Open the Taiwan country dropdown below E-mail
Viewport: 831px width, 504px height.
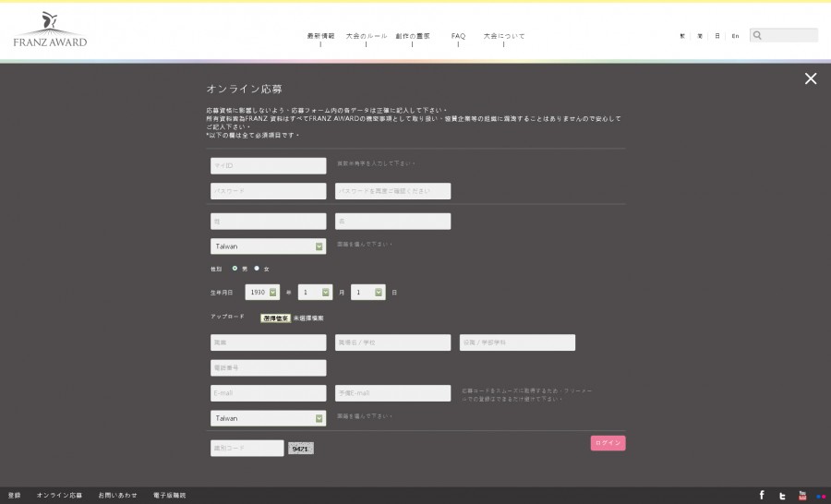(x=268, y=418)
